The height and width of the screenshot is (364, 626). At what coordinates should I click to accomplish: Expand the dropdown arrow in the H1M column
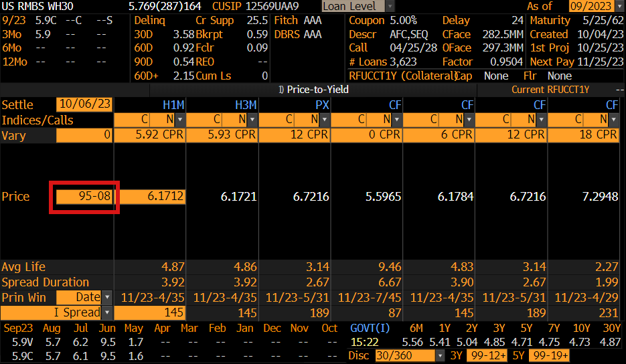coord(180,119)
